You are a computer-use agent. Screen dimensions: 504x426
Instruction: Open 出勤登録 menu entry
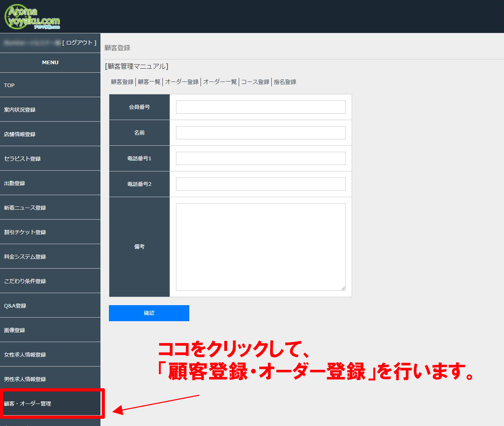click(14, 183)
